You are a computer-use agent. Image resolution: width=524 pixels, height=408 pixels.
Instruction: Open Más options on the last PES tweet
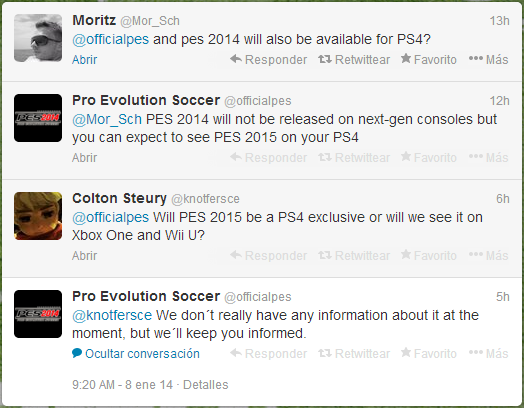[x=489, y=354]
